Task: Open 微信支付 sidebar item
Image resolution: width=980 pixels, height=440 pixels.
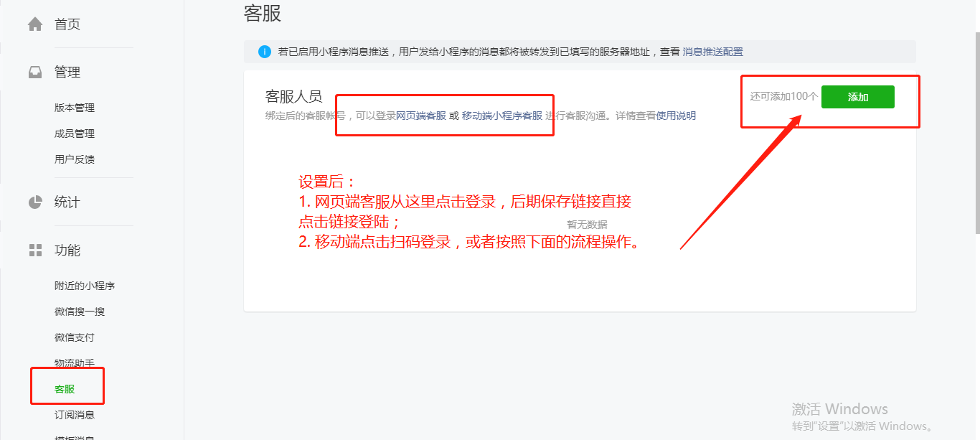Action: point(75,337)
